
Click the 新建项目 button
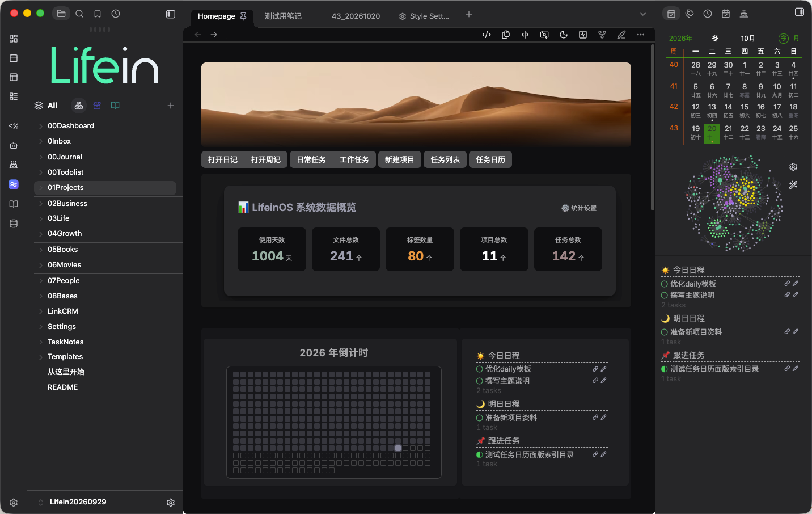click(x=400, y=160)
